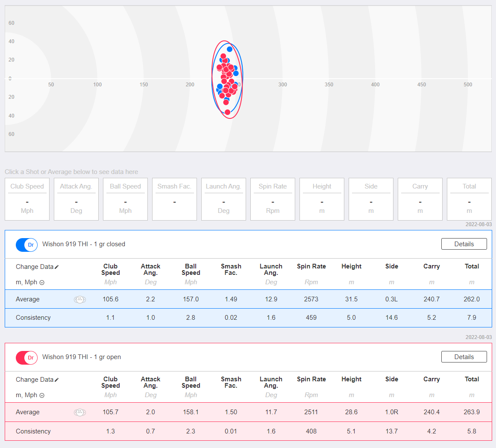Select the blue Average row

(248, 299)
